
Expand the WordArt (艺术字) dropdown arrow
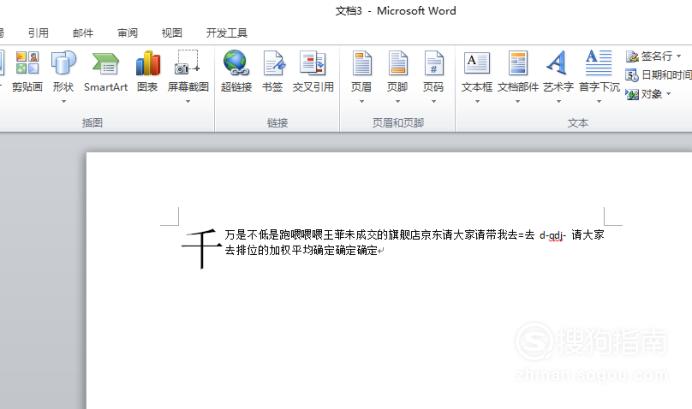coord(558,101)
